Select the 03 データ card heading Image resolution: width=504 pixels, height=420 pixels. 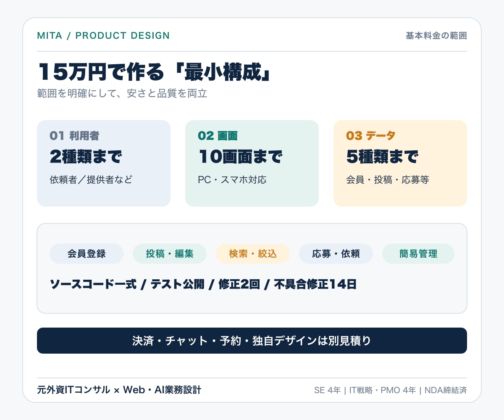370,136
